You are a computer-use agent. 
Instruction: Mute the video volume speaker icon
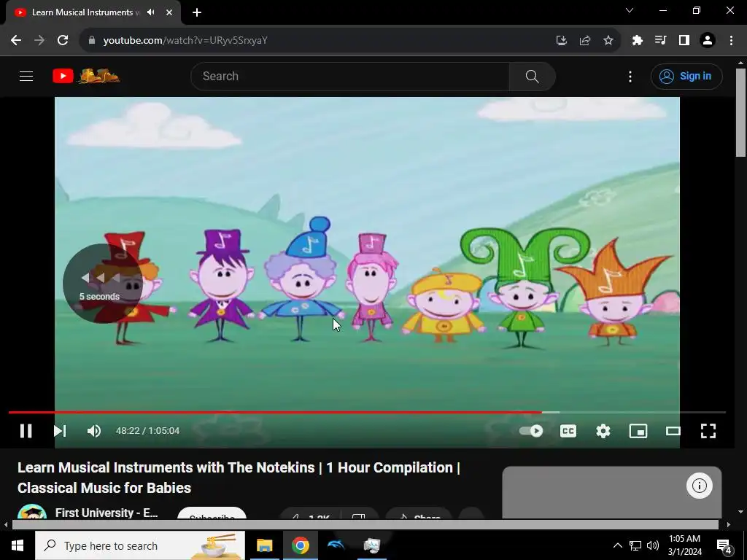94,431
